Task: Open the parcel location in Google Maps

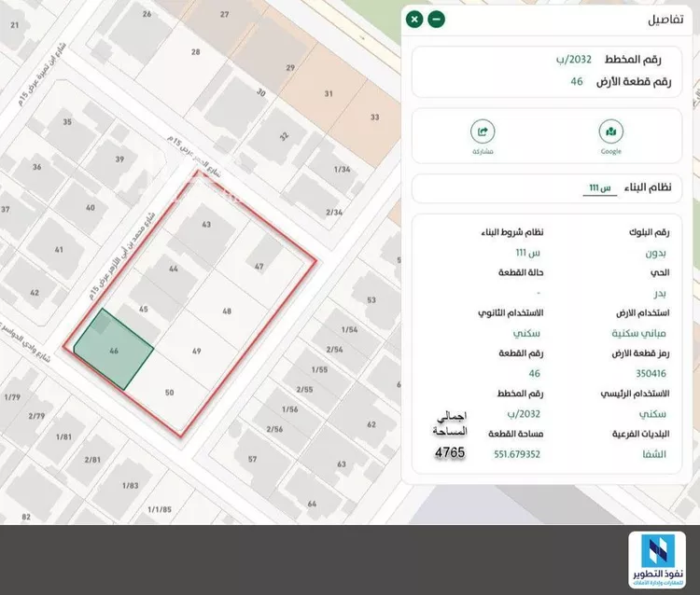Action: (x=610, y=131)
